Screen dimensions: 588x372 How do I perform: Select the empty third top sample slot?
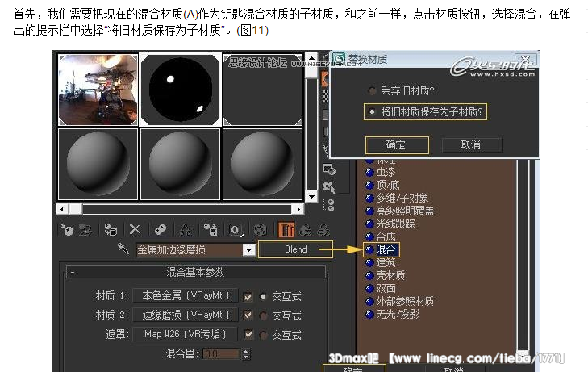pos(262,90)
